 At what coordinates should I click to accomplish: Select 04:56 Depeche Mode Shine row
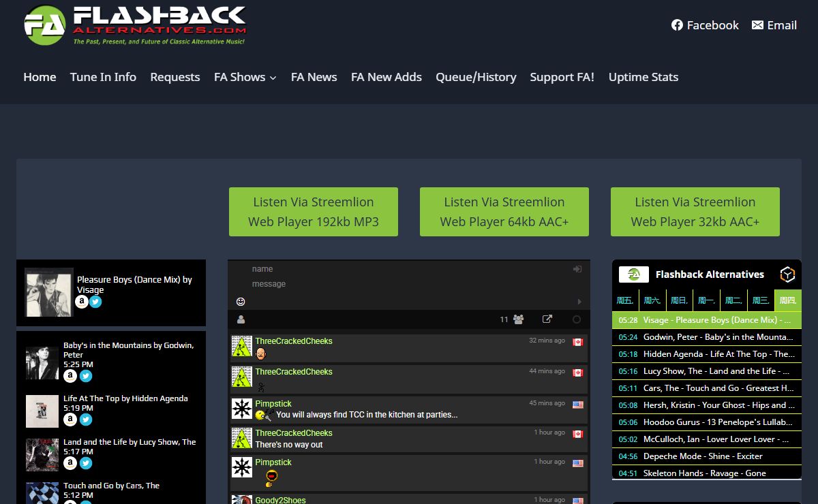click(707, 456)
